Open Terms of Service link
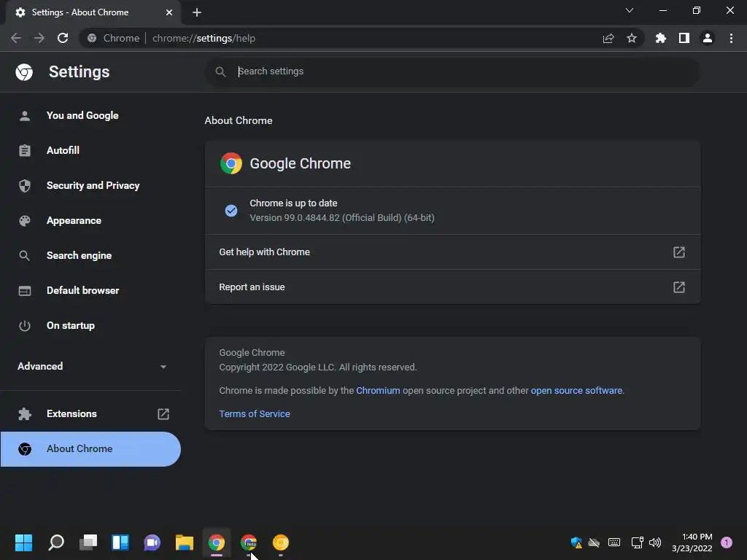The image size is (747, 560). point(255,414)
